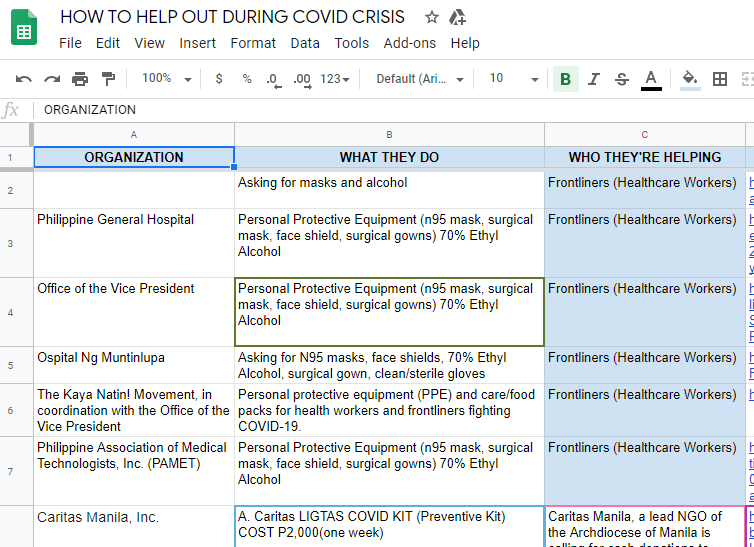Toggle bold formatting
Viewport: 754px width, 547px height.
tap(566, 79)
